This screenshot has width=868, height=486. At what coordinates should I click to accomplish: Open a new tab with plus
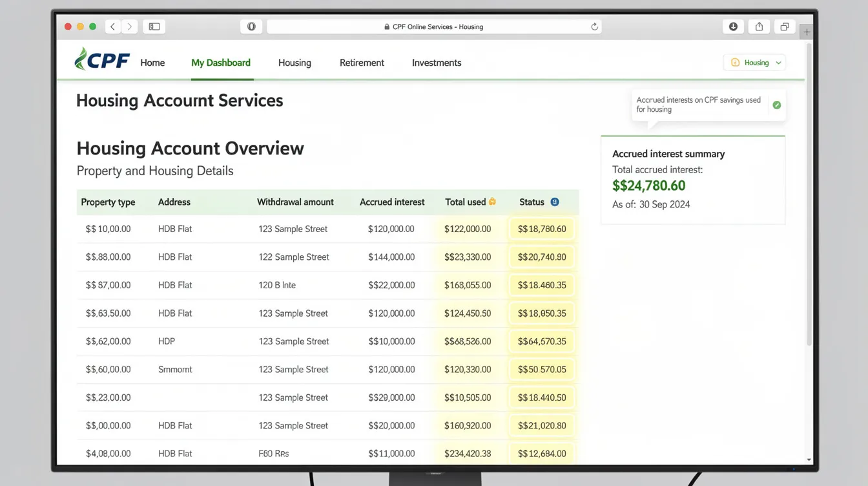click(x=807, y=32)
